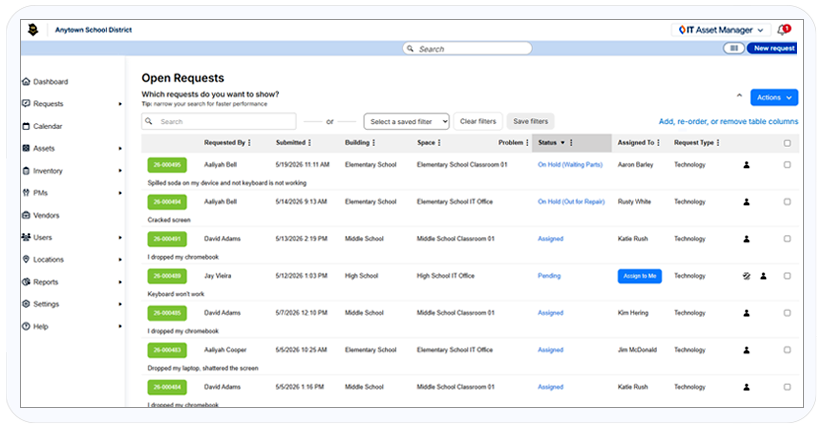This screenshot has width=824, height=431.
Task: Click the edit icon on request 26-000489
Action: tap(746, 276)
